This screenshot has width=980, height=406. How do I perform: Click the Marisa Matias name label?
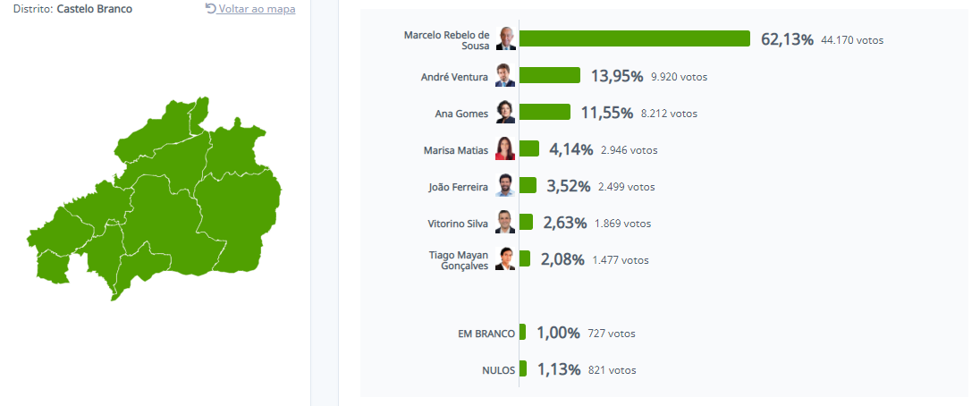456,150
